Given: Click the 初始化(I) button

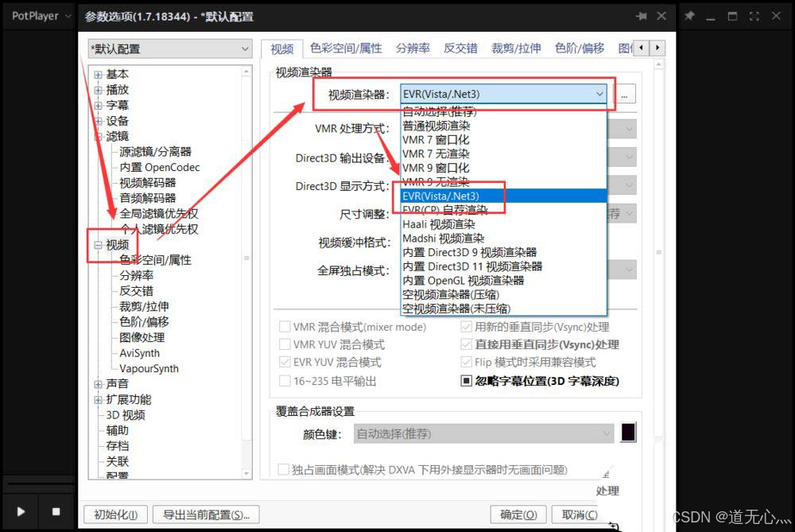Looking at the screenshot, I should (x=115, y=515).
